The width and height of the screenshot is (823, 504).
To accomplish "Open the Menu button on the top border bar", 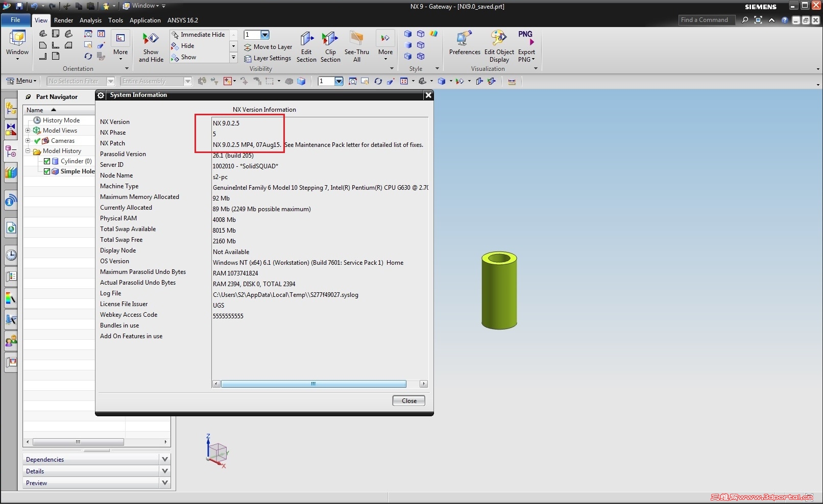I will click(x=21, y=81).
